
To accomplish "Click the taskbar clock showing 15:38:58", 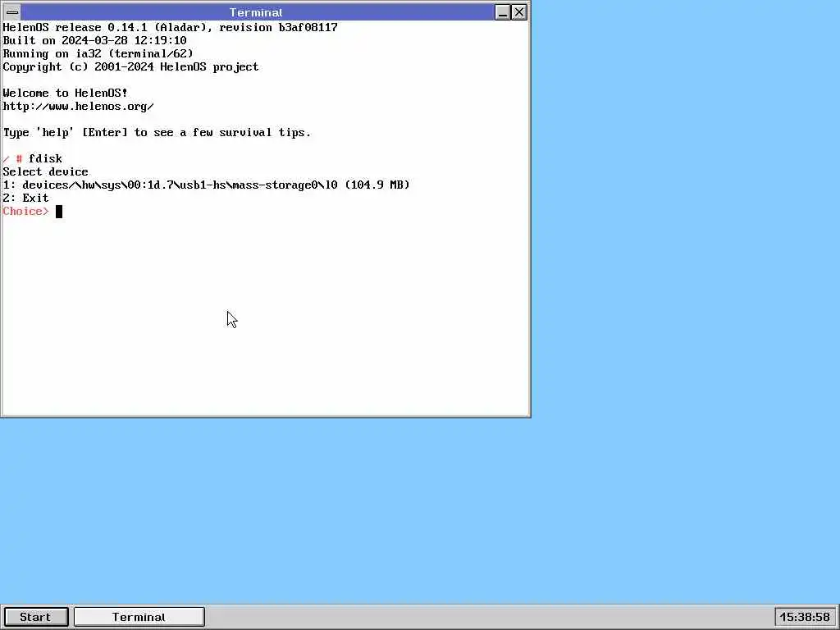I will 805,617.
